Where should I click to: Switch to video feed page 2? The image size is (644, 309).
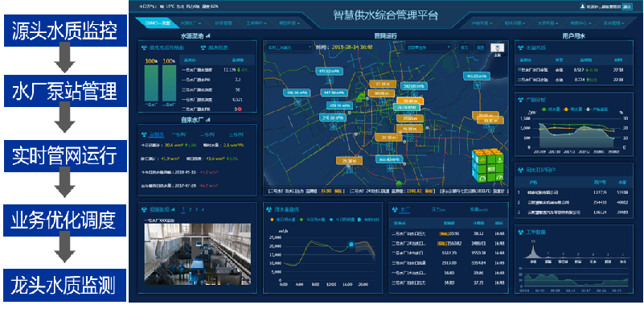click(190, 209)
